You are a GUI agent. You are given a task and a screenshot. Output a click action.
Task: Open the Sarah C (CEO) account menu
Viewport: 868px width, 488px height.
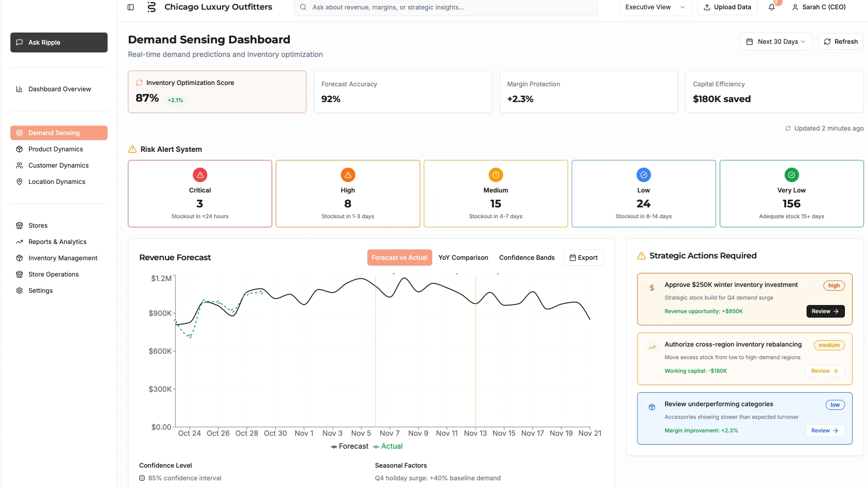818,7
